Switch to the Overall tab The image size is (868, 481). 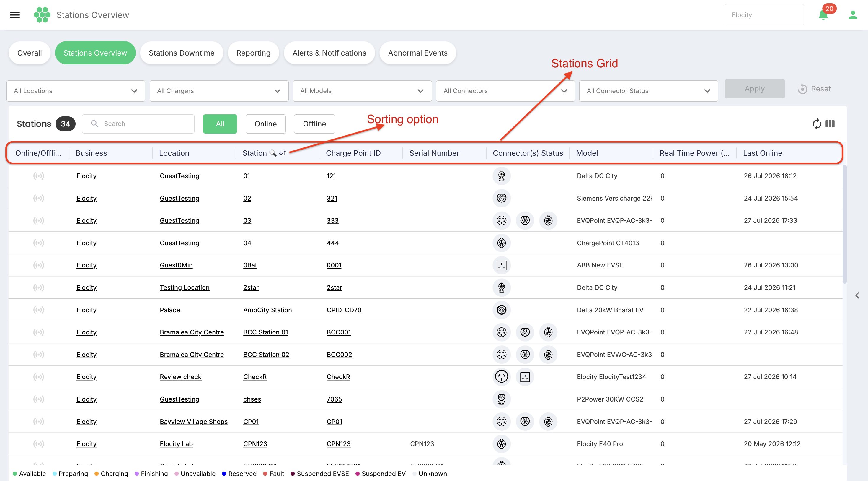coord(30,53)
